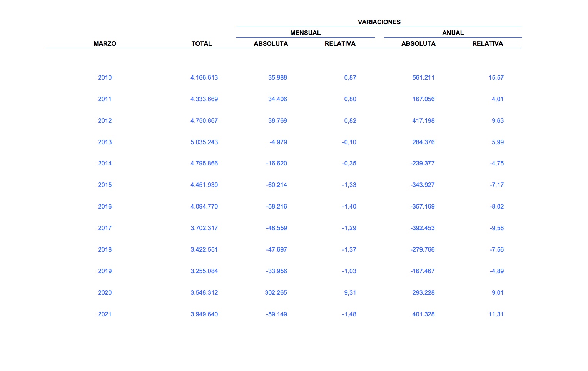
Task: Select total value 4.166.613
Action: point(204,77)
